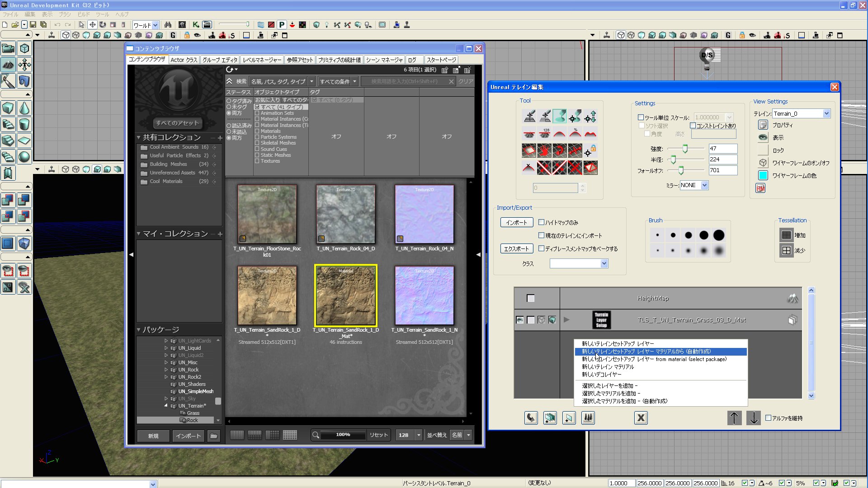Click the increase tessellation grid icon

point(786,235)
